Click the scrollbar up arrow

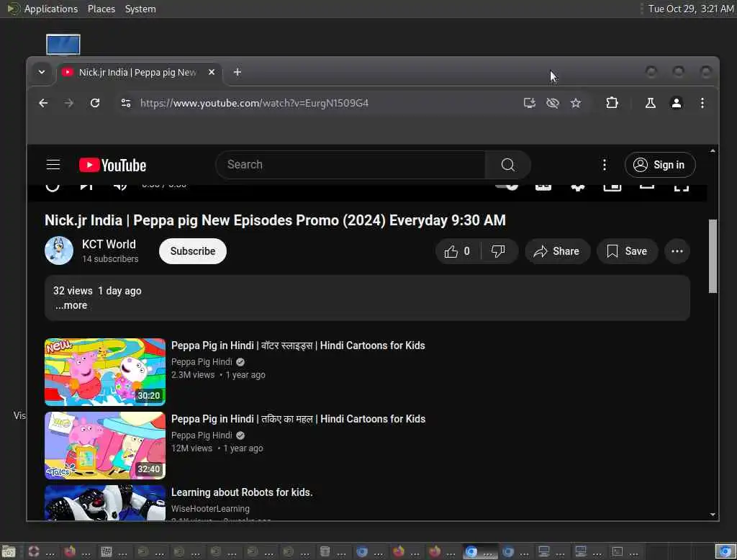coord(713,151)
